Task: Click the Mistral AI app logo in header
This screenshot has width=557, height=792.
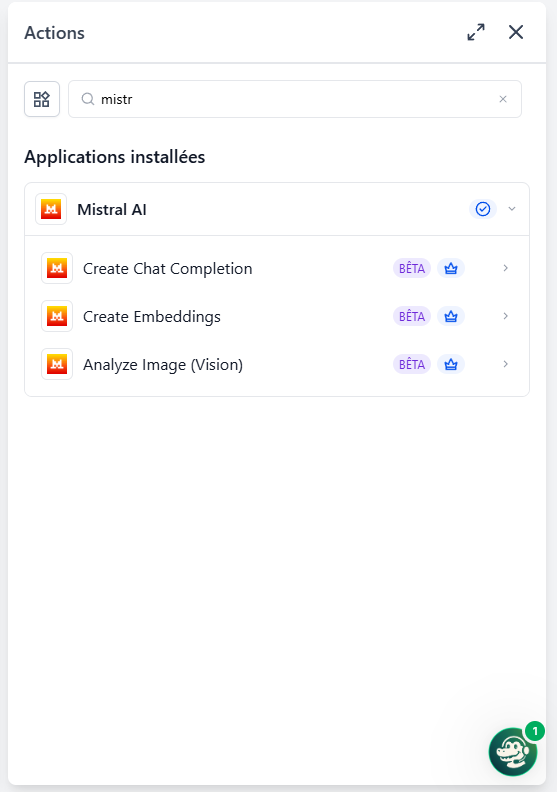Action: pos(51,209)
